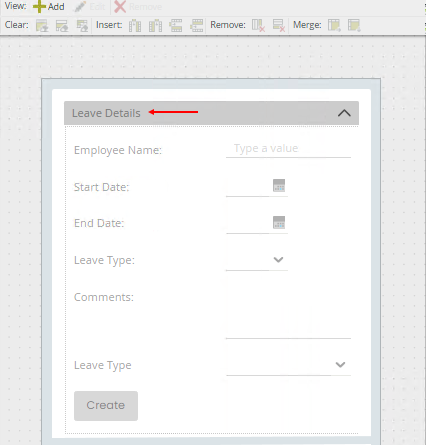
Task: Click the Clear Column icon
Action: click(82, 25)
